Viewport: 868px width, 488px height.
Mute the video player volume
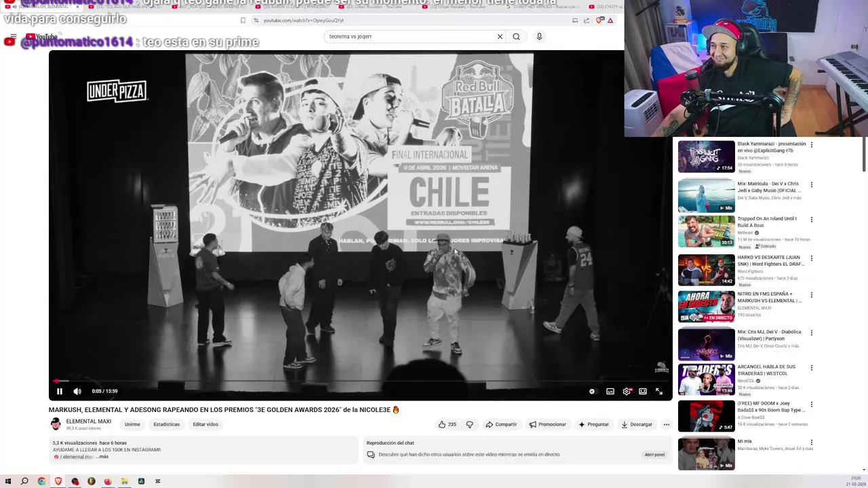coord(77,391)
